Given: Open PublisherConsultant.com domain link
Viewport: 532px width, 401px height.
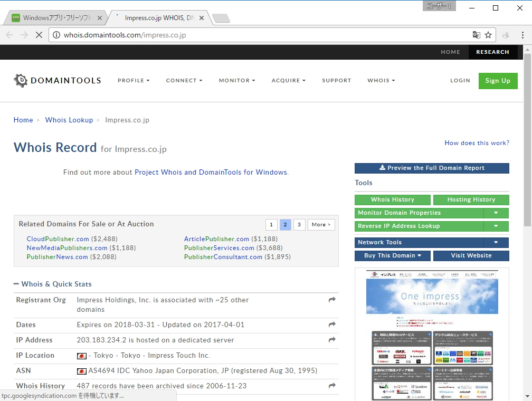Looking at the screenshot, I should [223, 257].
